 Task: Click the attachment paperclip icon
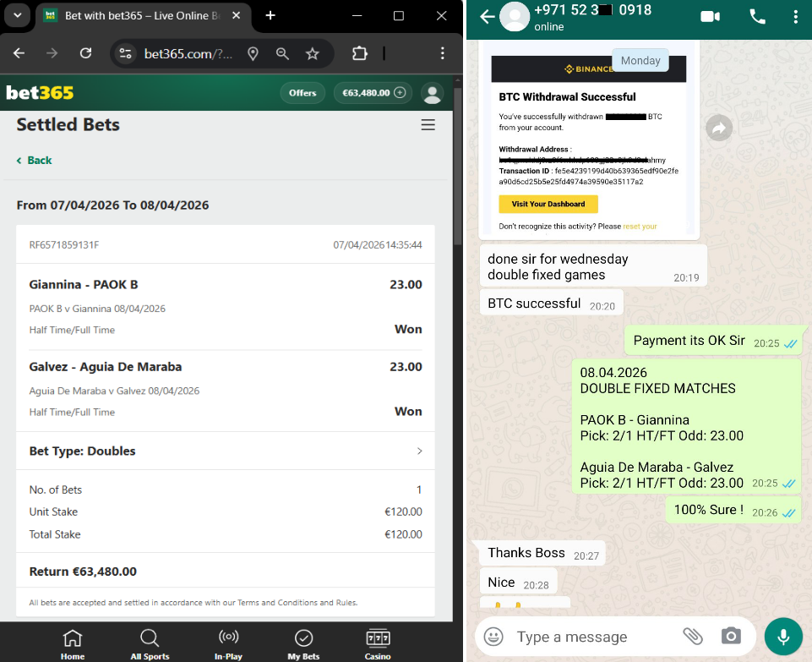(693, 637)
